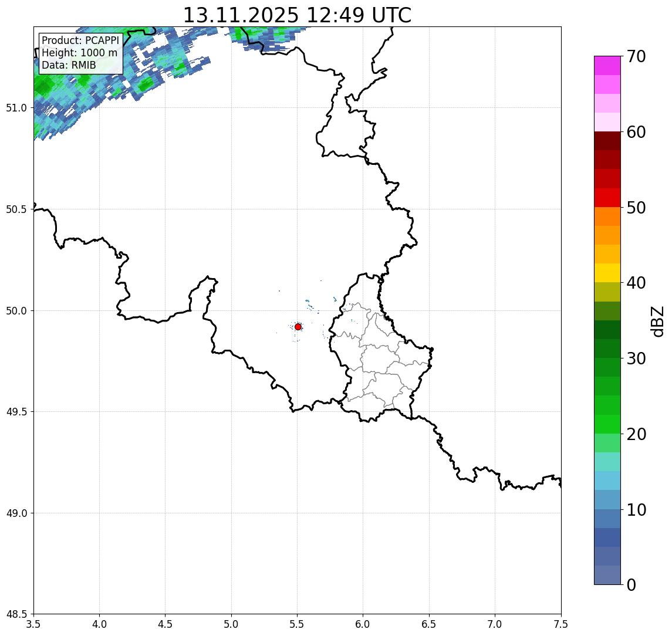Click the colorbar tick label 70
Viewport: 672px width, 636px height.
(636, 56)
